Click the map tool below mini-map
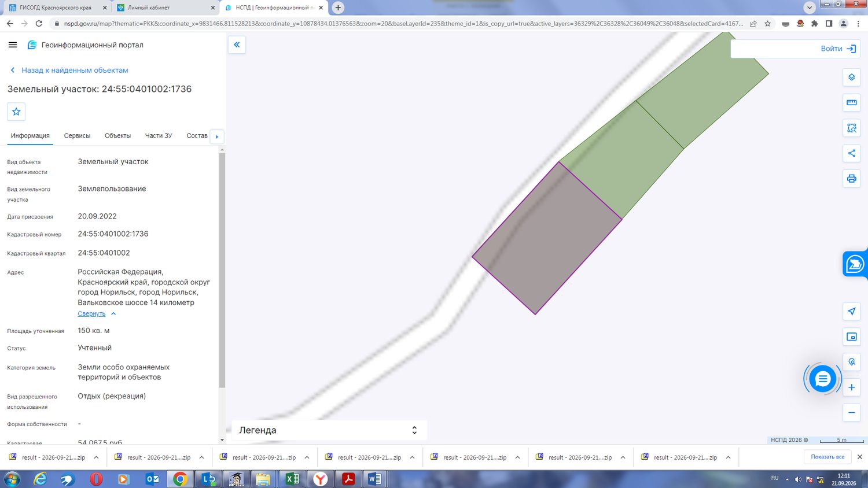This screenshot has height=488, width=868. 852,362
